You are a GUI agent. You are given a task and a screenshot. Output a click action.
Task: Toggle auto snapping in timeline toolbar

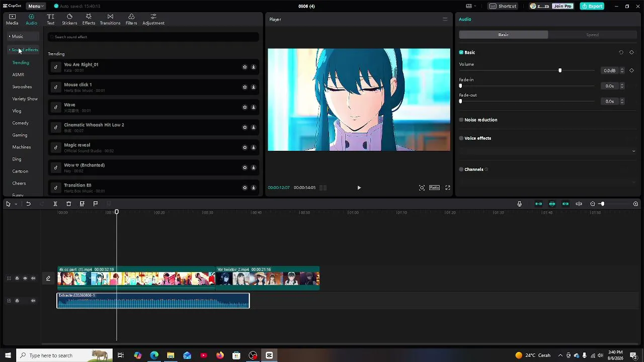tap(552, 204)
